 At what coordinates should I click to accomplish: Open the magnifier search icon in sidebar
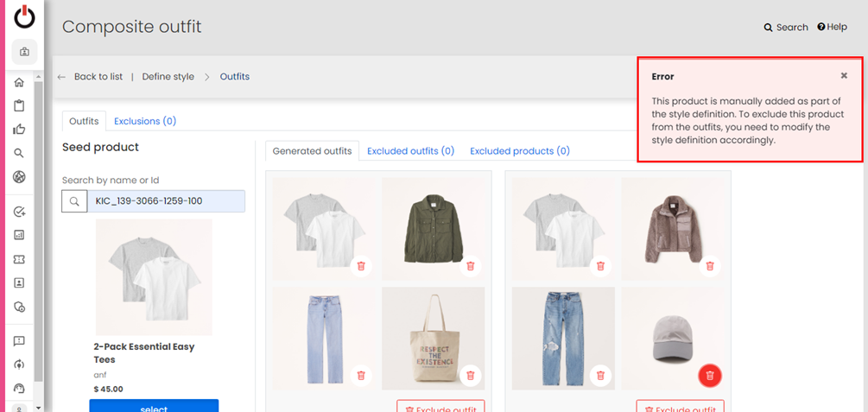click(19, 153)
